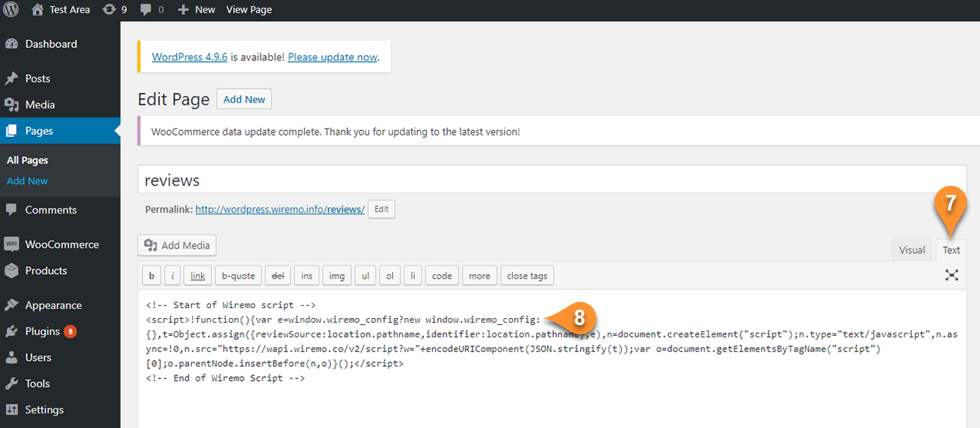Click the Plugins plug icon
980x428 pixels.
click(12, 331)
